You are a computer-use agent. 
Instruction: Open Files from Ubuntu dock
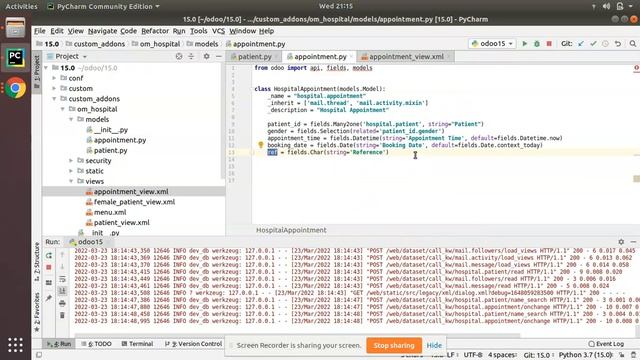click(16, 28)
